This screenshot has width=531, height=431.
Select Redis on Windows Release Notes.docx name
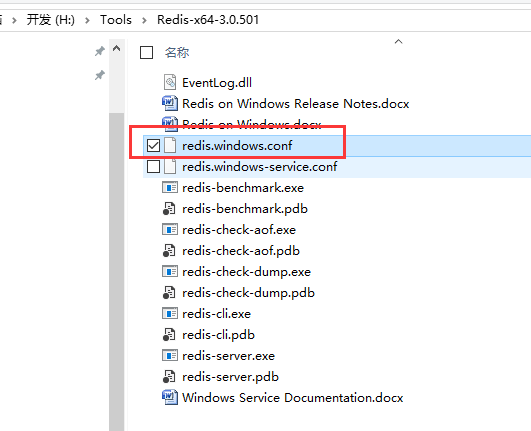point(296,104)
